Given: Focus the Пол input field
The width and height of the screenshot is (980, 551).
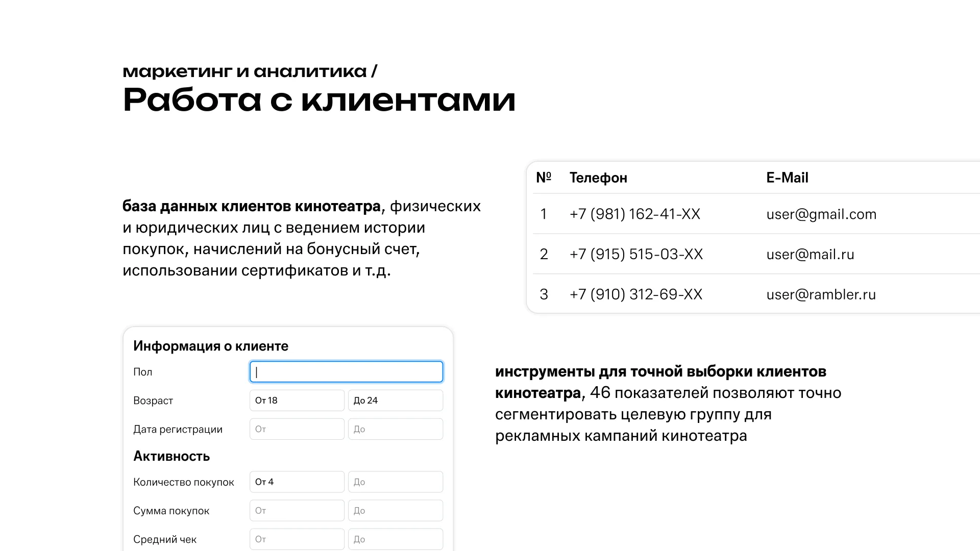Looking at the screenshot, I should [346, 372].
